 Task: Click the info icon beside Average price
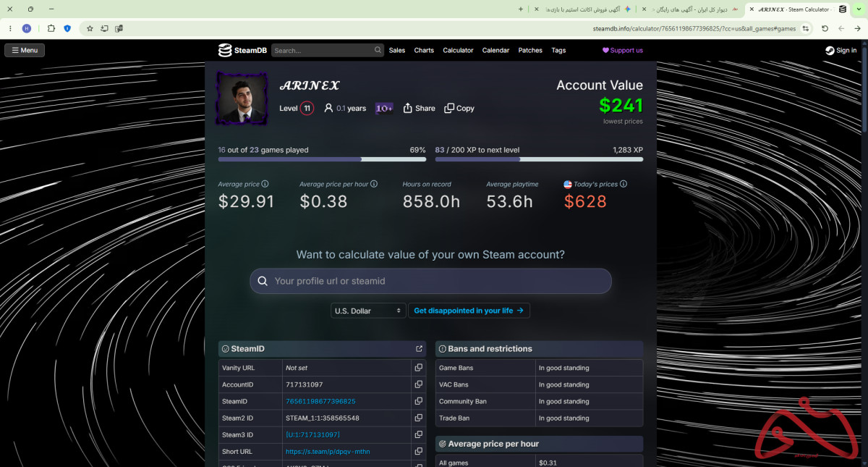coord(265,184)
